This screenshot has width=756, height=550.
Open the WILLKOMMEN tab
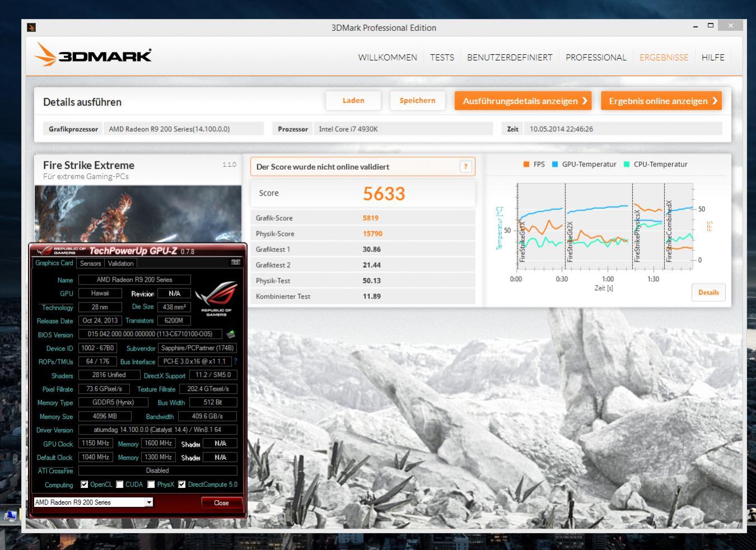point(387,57)
